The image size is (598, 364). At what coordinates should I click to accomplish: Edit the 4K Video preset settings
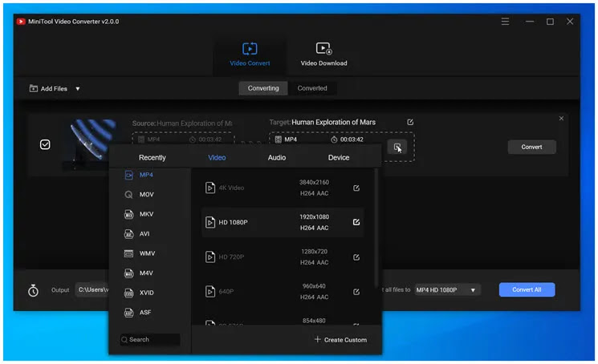coord(356,188)
